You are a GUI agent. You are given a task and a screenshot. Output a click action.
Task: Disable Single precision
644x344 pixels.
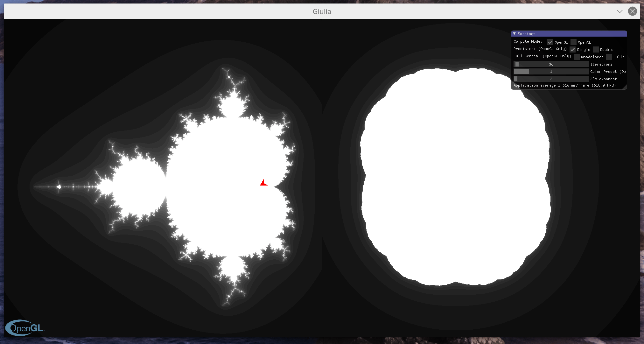tap(573, 50)
